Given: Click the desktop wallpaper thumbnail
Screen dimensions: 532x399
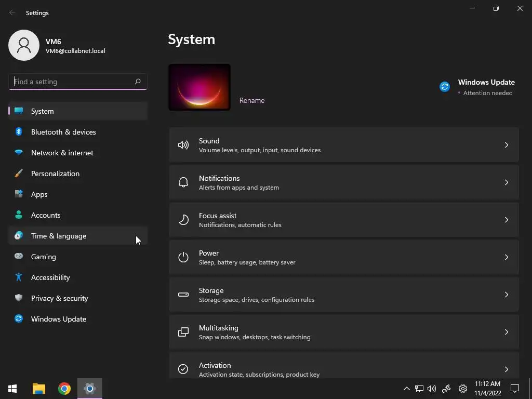Looking at the screenshot, I should (199, 87).
